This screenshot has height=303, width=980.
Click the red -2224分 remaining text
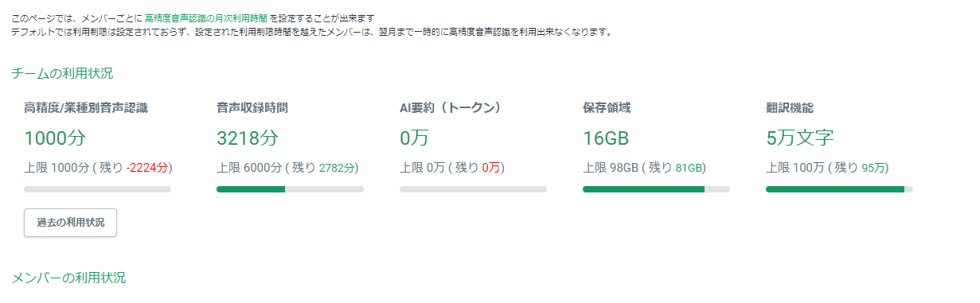(147, 168)
